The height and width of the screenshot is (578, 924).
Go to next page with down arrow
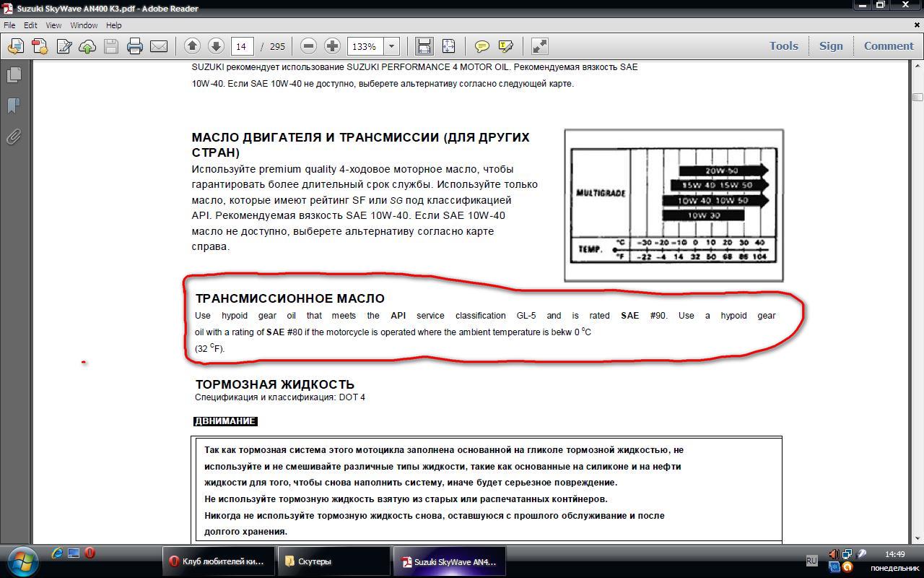coord(216,46)
